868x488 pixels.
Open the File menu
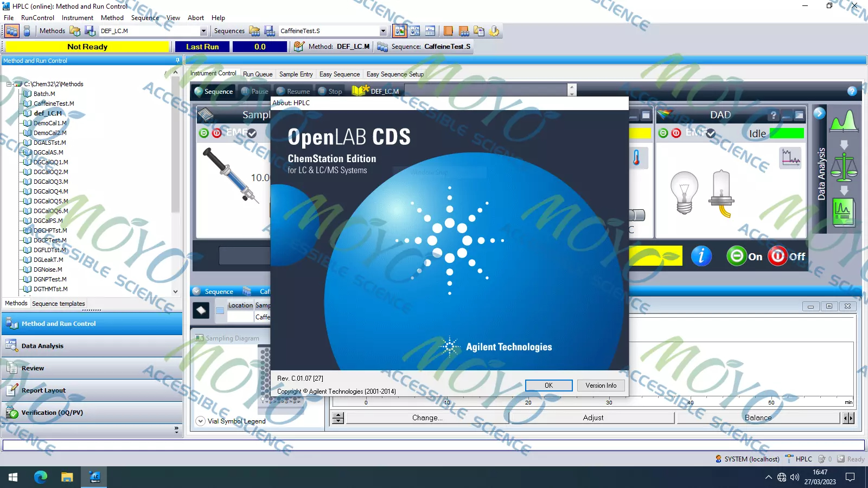(x=9, y=18)
